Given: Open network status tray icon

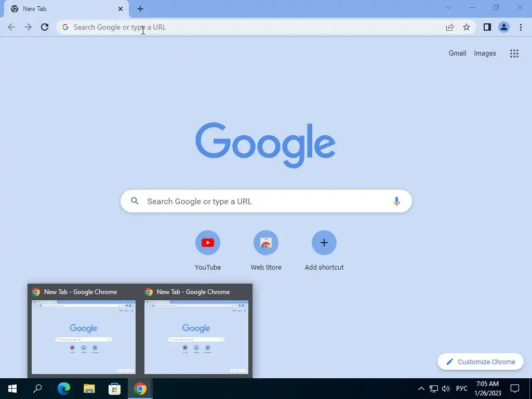Looking at the screenshot, I should 434,389.
